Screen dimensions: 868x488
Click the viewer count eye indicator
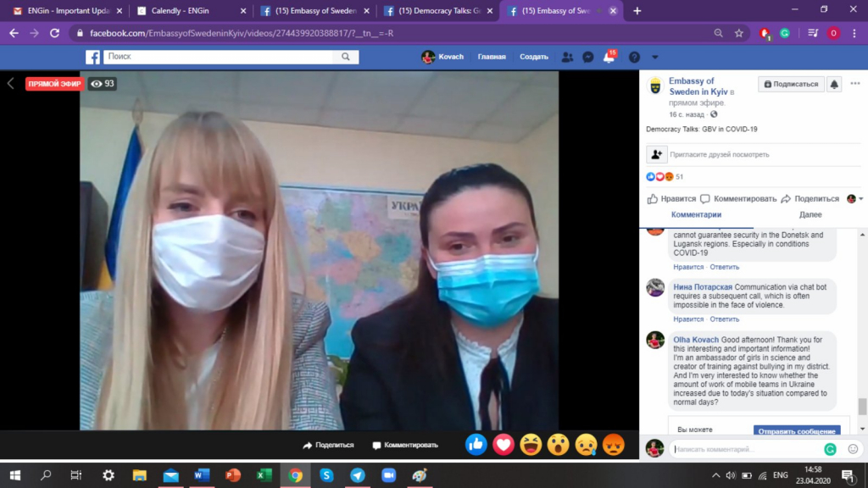coord(103,84)
